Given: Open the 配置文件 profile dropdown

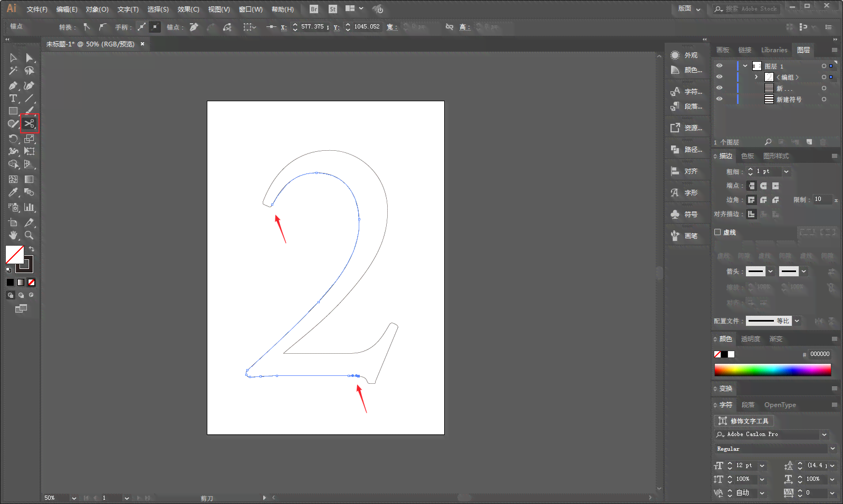Looking at the screenshot, I should (797, 321).
